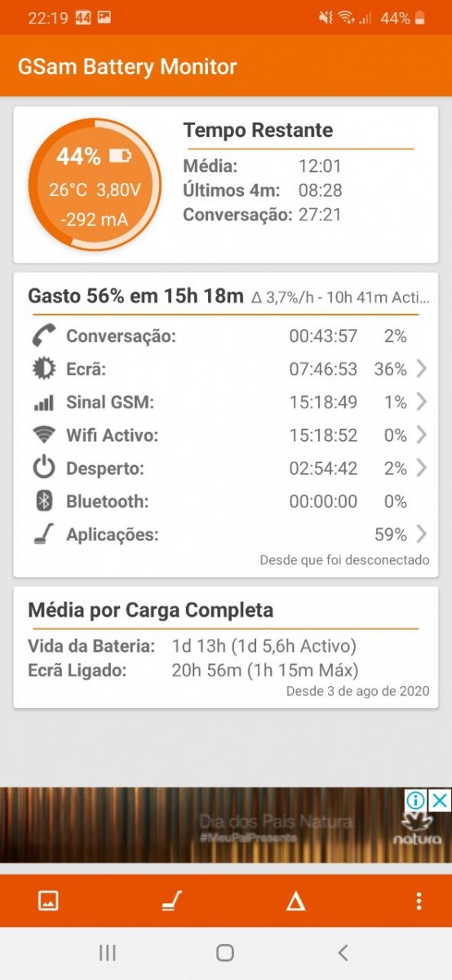Tap the phone icon beside Conversação
This screenshot has height=980, width=452.
click(x=43, y=336)
